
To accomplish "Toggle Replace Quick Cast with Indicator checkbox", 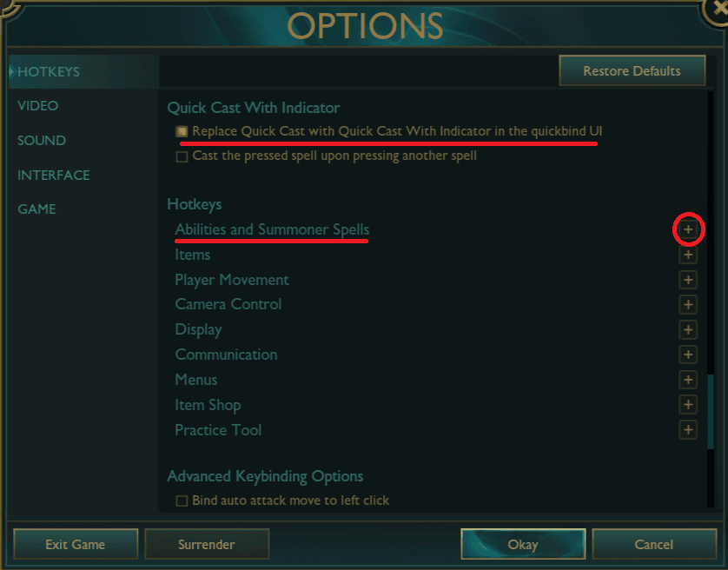I will (x=182, y=131).
